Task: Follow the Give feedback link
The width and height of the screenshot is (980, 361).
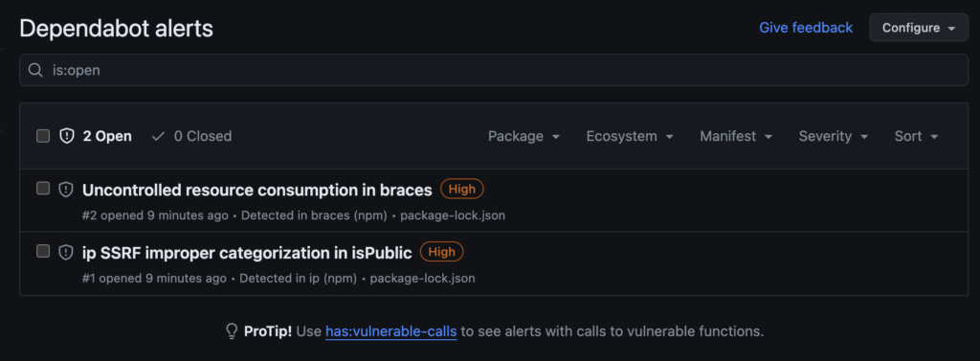Action: pyautogui.click(x=806, y=28)
